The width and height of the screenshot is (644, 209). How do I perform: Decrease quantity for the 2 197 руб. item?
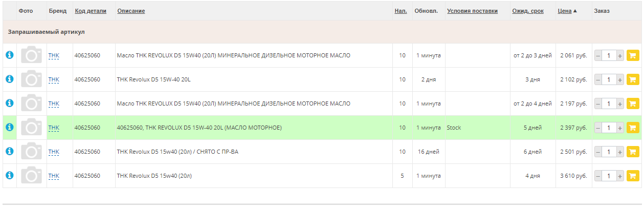(x=598, y=103)
